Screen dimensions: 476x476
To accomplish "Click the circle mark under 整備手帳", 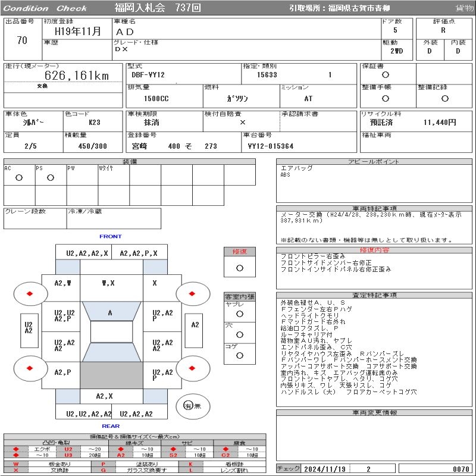I will click(385, 98).
